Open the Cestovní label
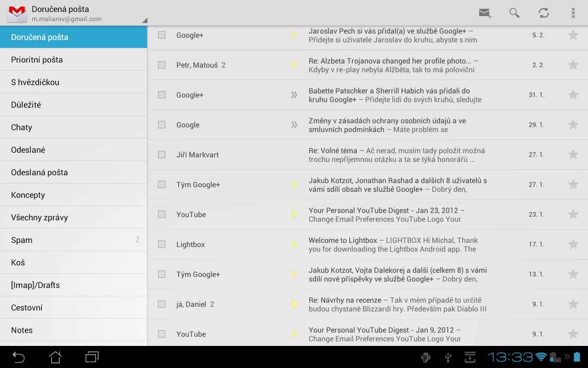The height and width of the screenshot is (368, 588). pyautogui.click(x=73, y=308)
